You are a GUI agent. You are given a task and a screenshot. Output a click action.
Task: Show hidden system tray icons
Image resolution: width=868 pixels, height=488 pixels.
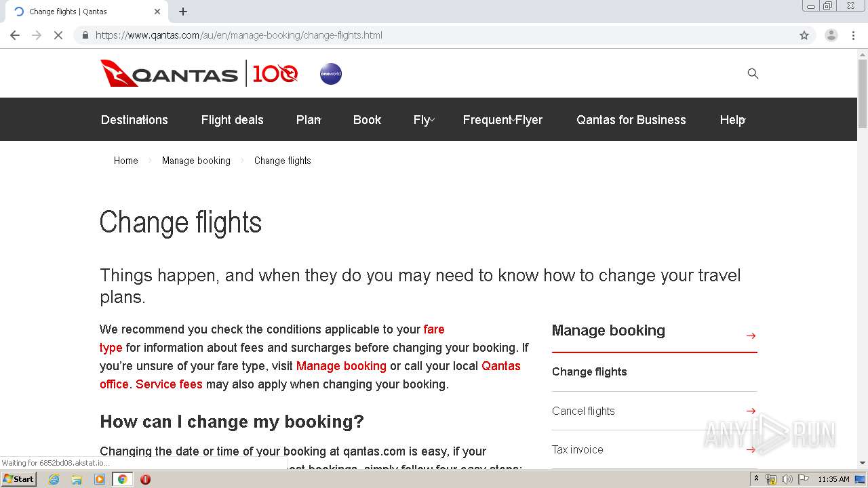tap(756, 479)
